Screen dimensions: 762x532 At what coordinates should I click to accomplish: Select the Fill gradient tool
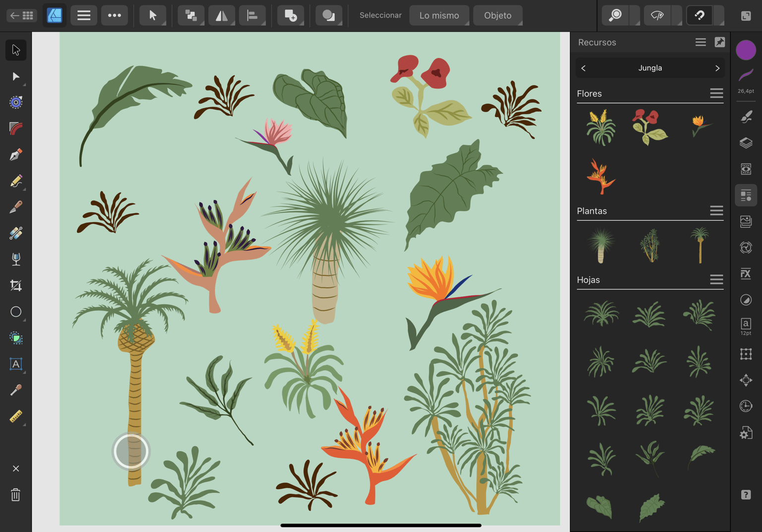(x=16, y=233)
